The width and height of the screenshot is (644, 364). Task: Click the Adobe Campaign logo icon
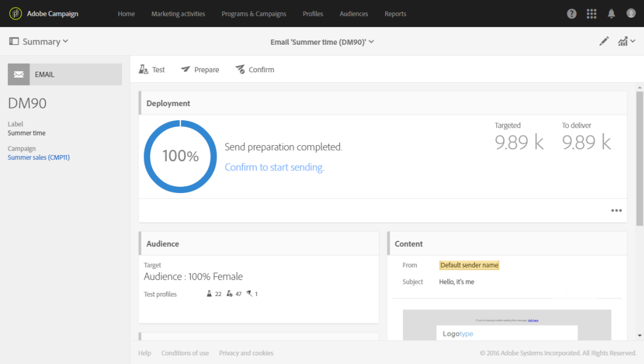(16, 13)
